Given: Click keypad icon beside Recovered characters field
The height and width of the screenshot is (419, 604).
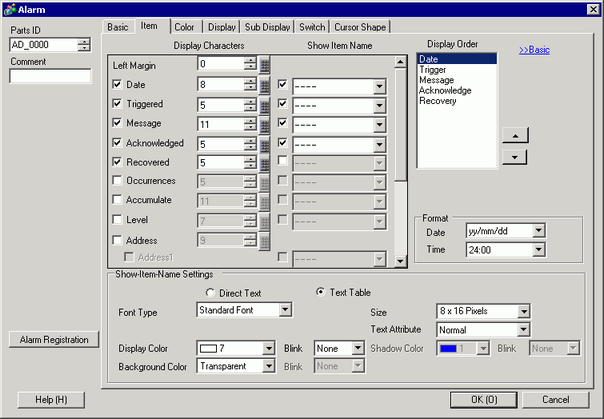Looking at the screenshot, I should tap(265, 162).
